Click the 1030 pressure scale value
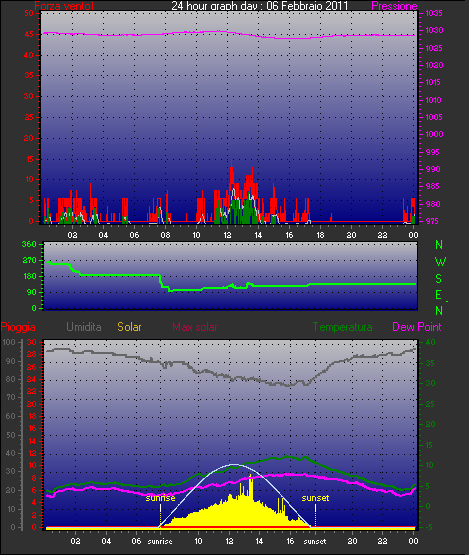The image size is (469, 555). point(434,30)
